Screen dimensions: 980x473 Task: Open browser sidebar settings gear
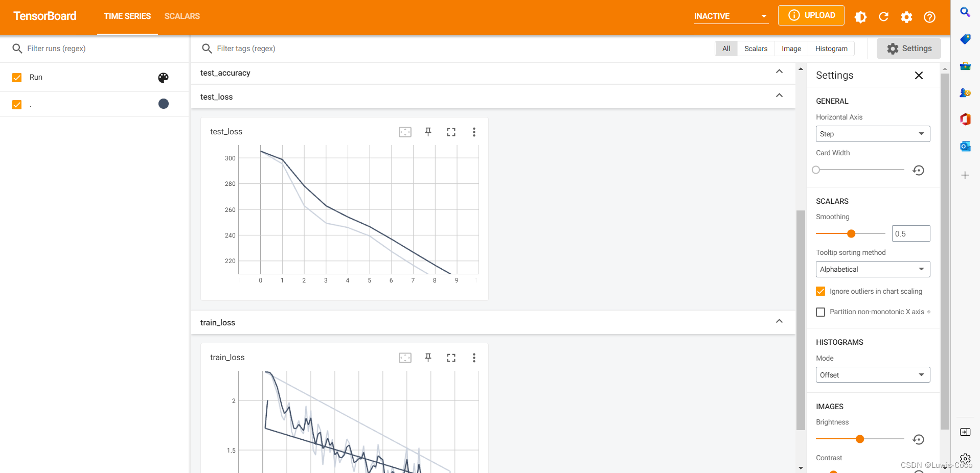click(965, 458)
